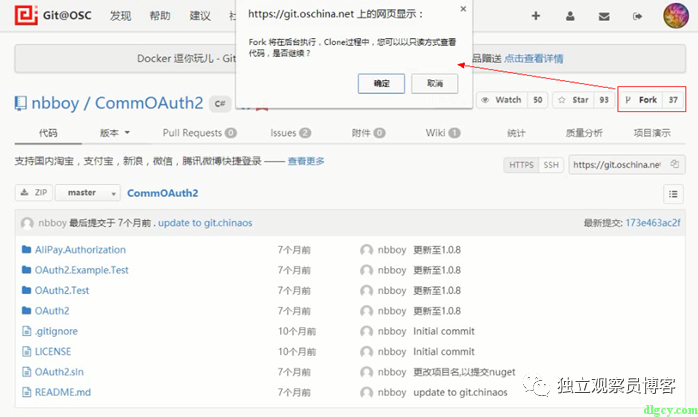Screen dimensions: 698x417
Task: Star the repository
Action: (x=573, y=100)
